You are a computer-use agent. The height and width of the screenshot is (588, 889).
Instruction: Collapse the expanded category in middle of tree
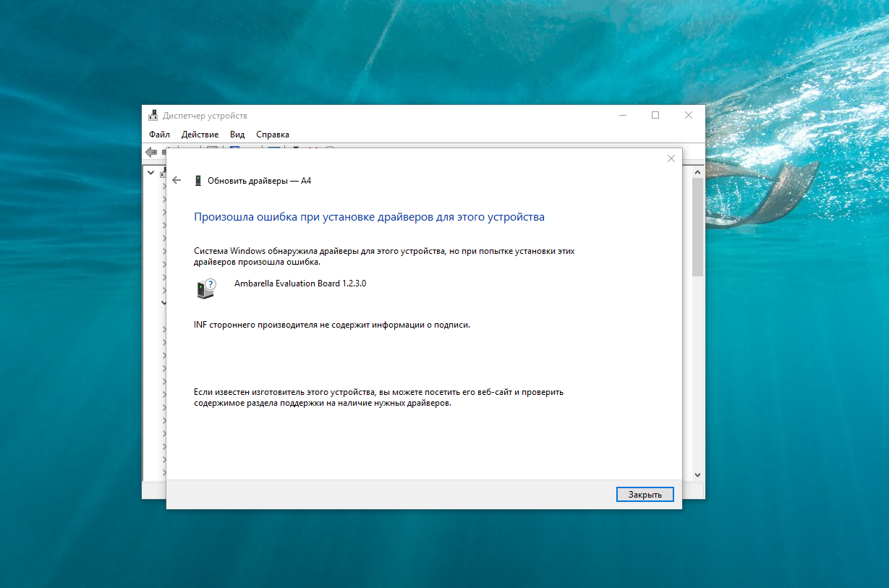pos(164,302)
